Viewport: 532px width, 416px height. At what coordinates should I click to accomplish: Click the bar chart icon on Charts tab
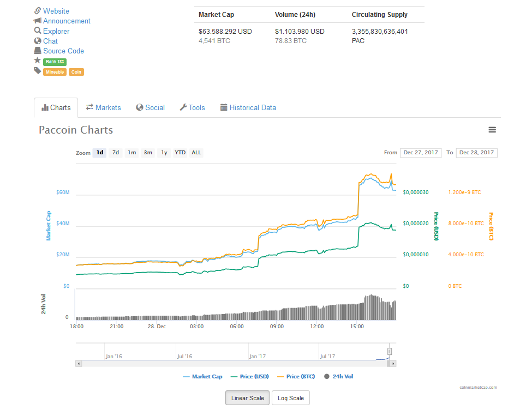(x=45, y=107)
